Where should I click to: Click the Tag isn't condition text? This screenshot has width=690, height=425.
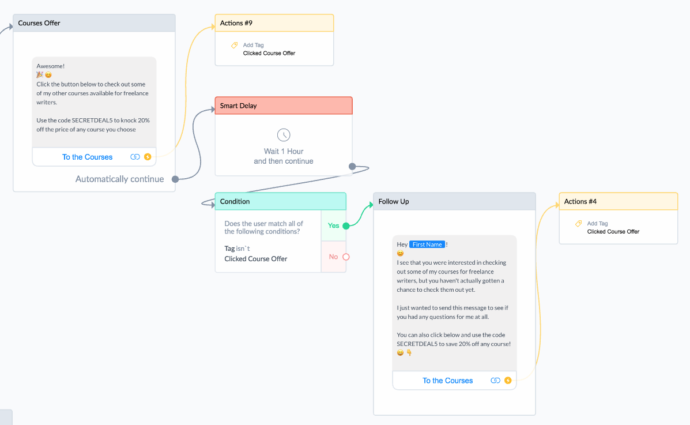(237, 249)
